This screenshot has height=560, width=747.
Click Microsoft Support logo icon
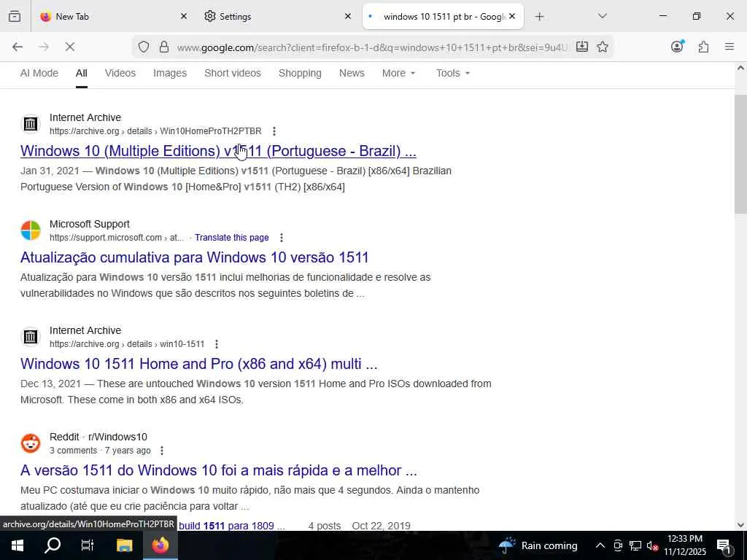click(x=31, y=230)
